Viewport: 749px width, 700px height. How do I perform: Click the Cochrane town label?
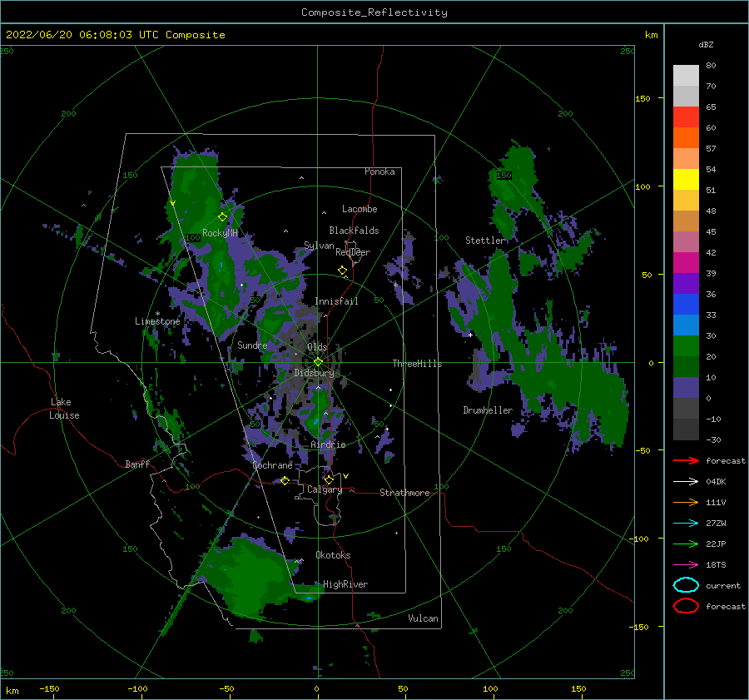pos(272,465)
